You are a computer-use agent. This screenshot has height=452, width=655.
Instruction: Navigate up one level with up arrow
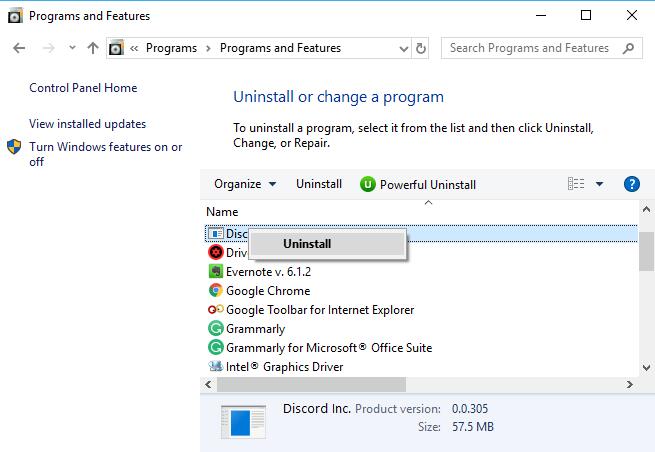(x=93, y=48)
